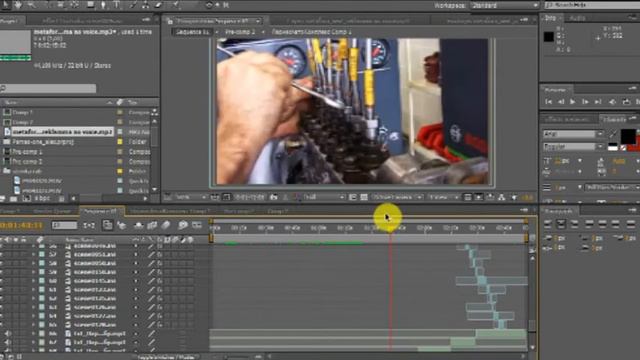The image size is (640, 360).
Task: Select the Brush tool
Action: coord(133,5)
